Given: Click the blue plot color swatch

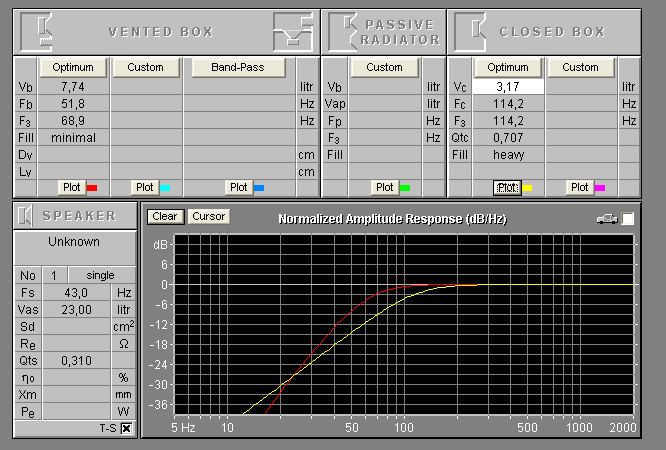Looking at the screenshot, I should [x=259, y=188].
